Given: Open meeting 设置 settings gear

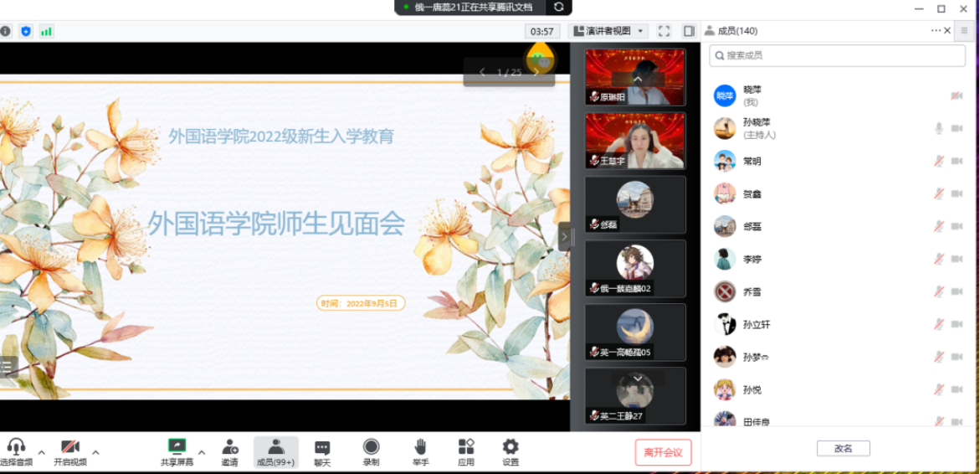Looking at the screenshot, I should pyautogui.click(x=511, y=447).
